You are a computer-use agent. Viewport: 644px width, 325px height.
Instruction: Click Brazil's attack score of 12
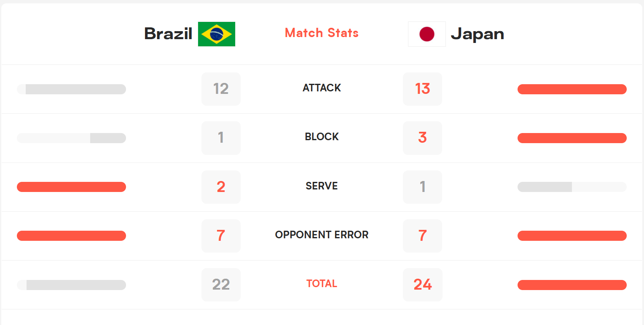pyautogui.click(x=221, y=89)
